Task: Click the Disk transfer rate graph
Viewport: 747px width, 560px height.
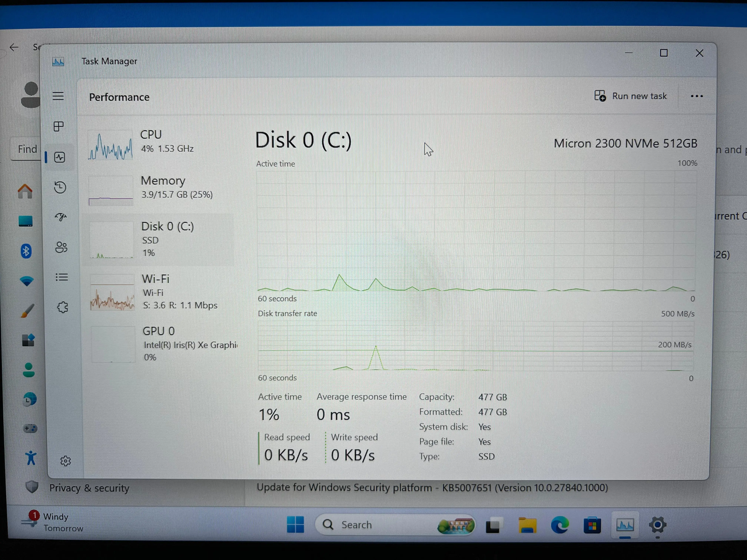Action: pyautogui.click(x=475, y=346)
